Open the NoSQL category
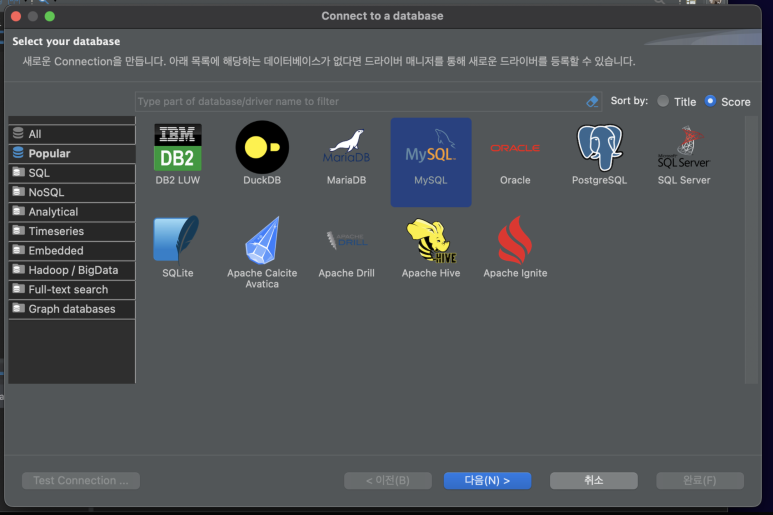The height and width of the screenshot is (515, 773). pyautogui.click(x=72, y=192)
